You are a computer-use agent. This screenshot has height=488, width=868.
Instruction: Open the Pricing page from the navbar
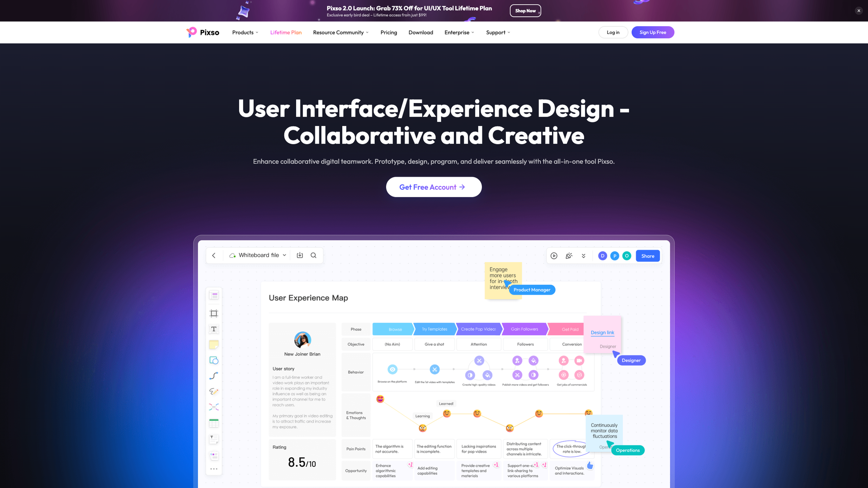pos(388,32)
